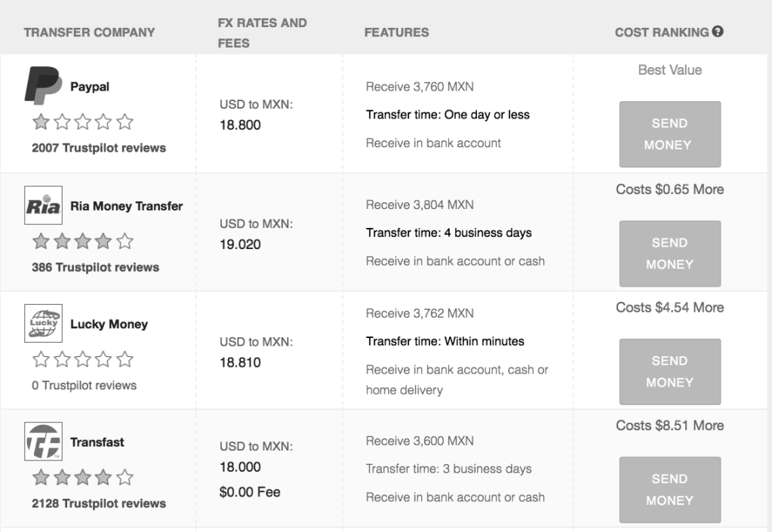The height and width of the screenshot is (532, 772).
Task: Click the Paypal logo icon
Action: point(44,85)
